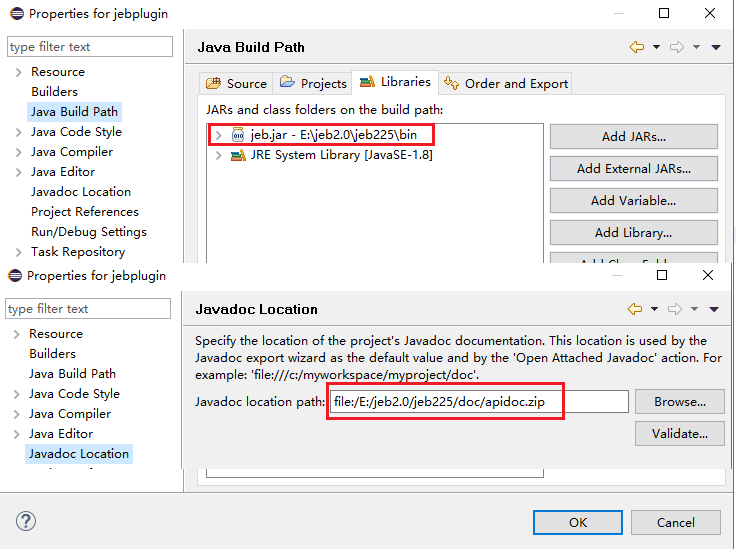Open the Order and Export tab

click(506, 83)
